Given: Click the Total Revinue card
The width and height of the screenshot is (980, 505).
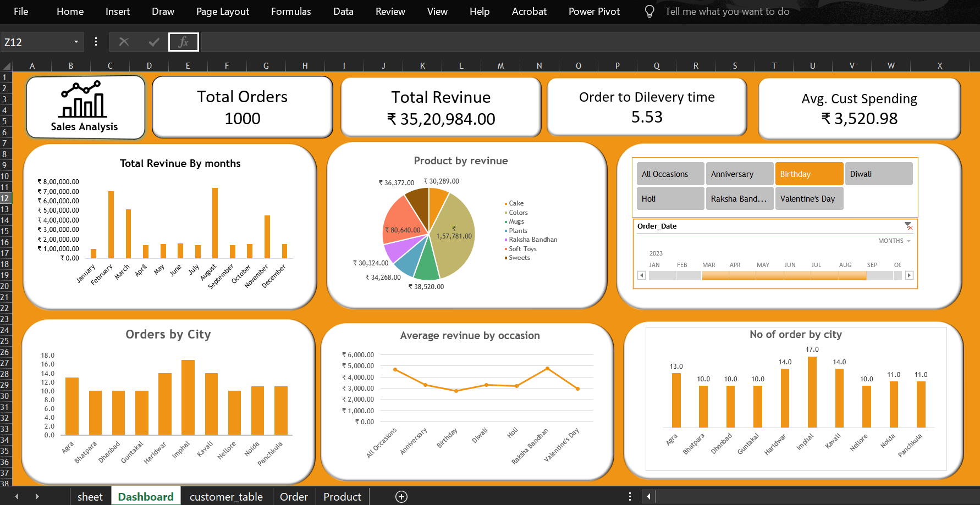Looking at the screenshot, I should [441, 107].
